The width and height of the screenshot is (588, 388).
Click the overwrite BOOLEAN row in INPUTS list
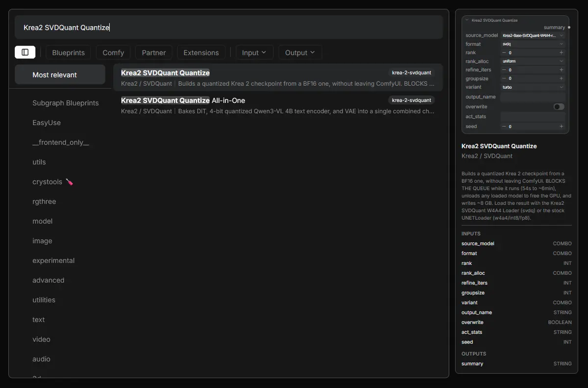pyautogui.click(x=516, y=322)
